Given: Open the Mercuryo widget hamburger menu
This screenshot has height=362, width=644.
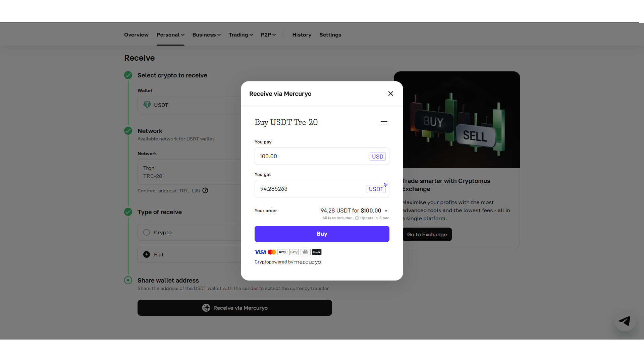Looking at the screenshot, I should click(384, 123).
